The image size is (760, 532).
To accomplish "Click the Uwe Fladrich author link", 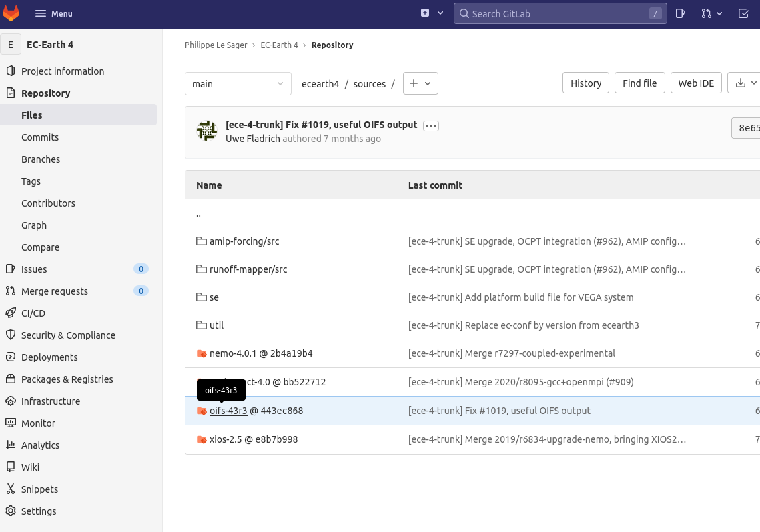I will click(x=252, y=139).
